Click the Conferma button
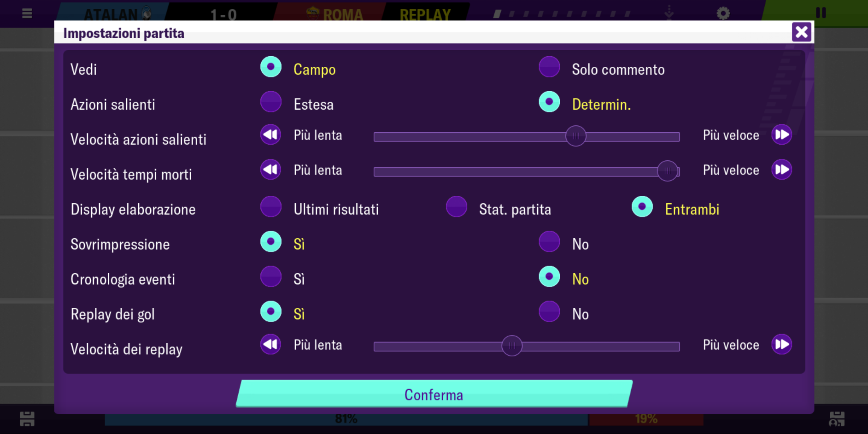Image resolution: width=868 pixels, height=434 pixels. (434, 394)
